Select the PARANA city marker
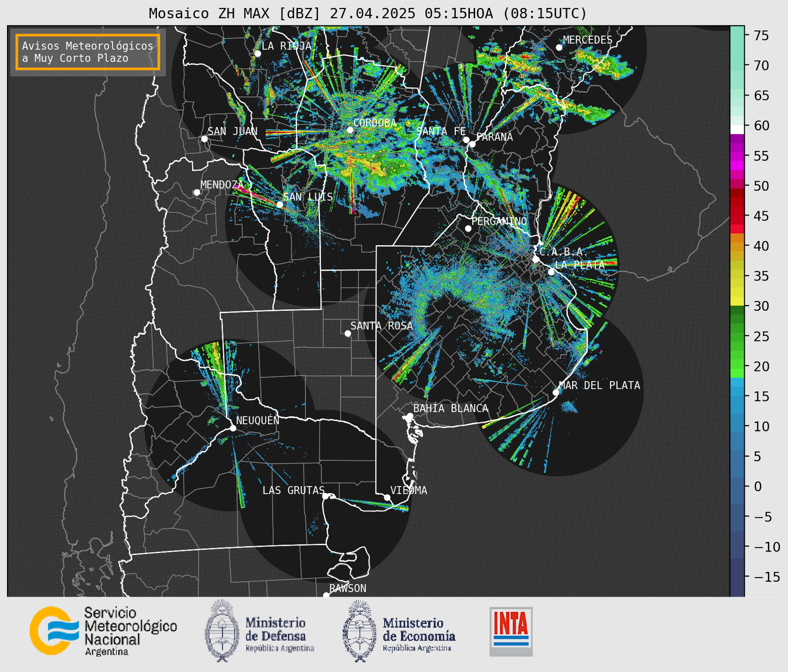 [472, 144]
